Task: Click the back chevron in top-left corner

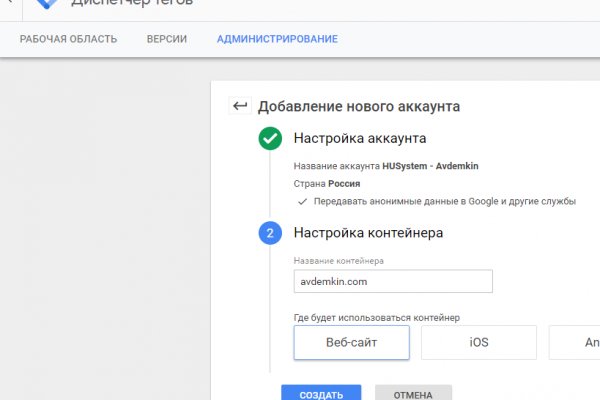Action: 8,3
